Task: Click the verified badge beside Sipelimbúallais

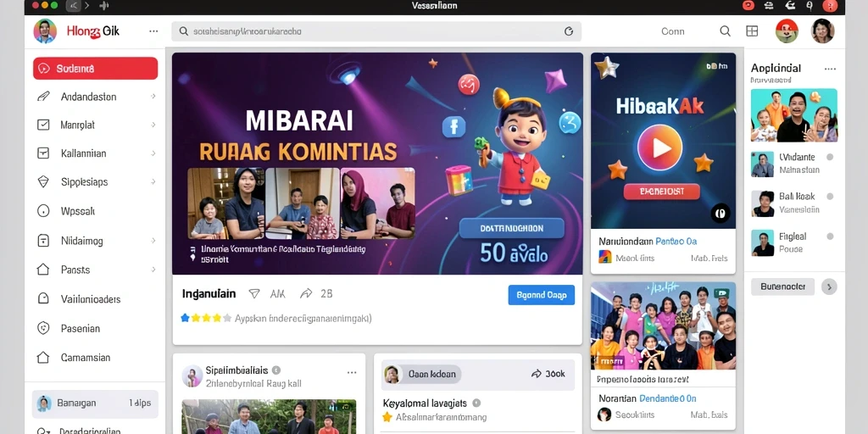Action: [276, 370]
